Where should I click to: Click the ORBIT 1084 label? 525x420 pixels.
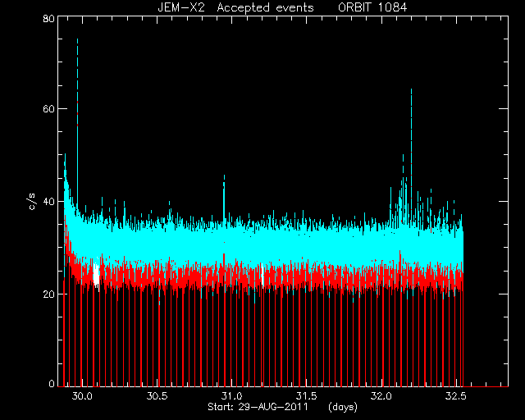(372, 7)
